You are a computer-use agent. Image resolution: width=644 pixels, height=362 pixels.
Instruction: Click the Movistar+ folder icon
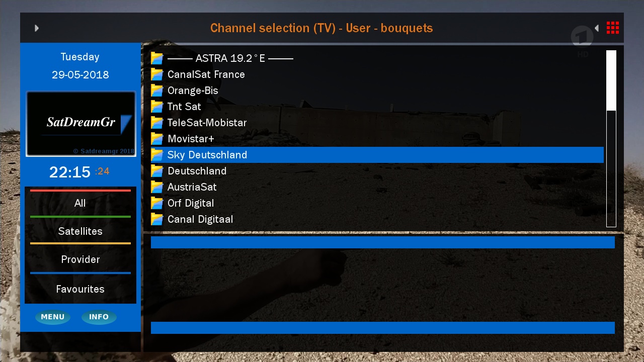pyautogui.click(x=157, y=139)
